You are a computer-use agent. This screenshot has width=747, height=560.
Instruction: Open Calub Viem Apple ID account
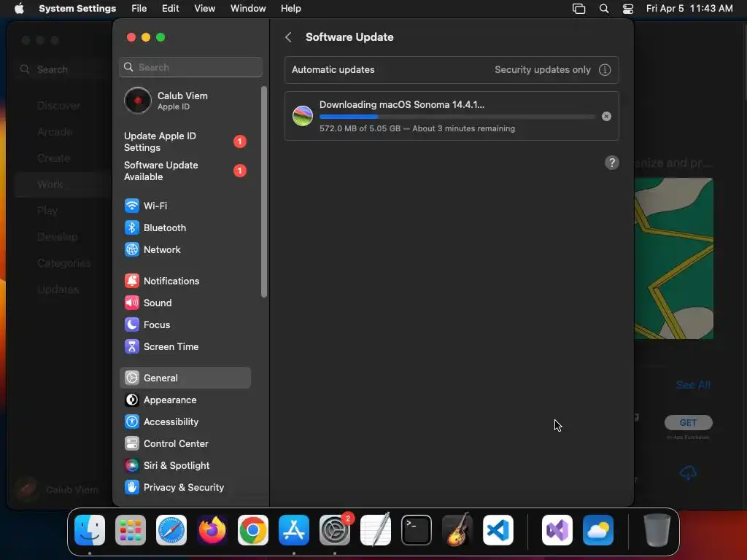click(185, 101)
